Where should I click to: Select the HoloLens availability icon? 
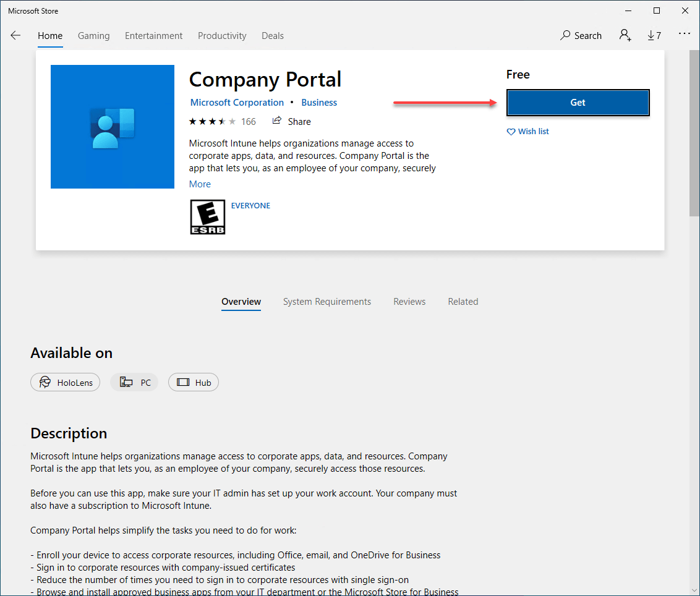click(x=65, y=382)
